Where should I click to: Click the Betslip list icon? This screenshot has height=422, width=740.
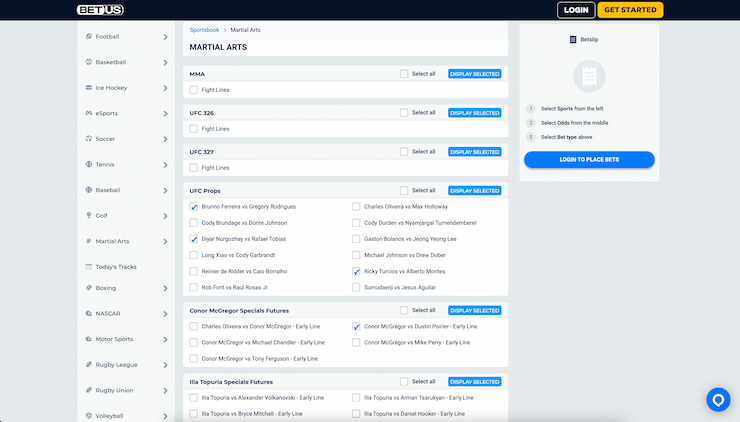click(x=573, y=40)
